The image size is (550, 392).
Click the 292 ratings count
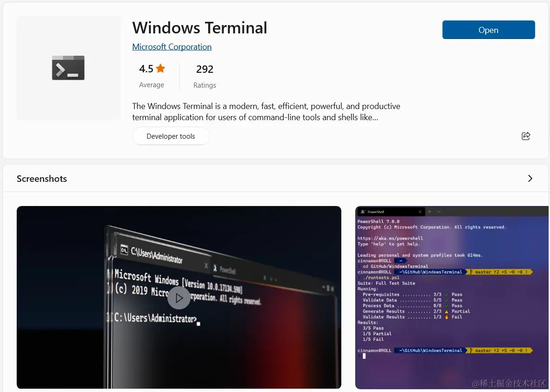pos(205,69)
